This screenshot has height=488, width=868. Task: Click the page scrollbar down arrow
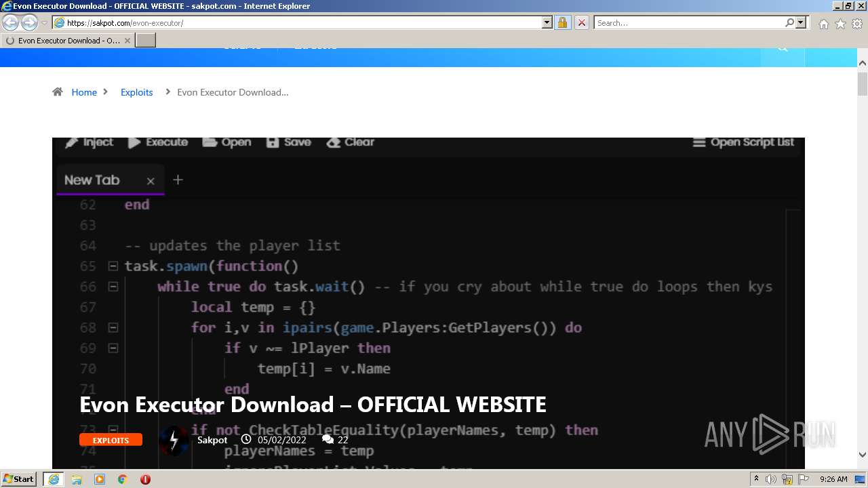(x=862, y=455)
